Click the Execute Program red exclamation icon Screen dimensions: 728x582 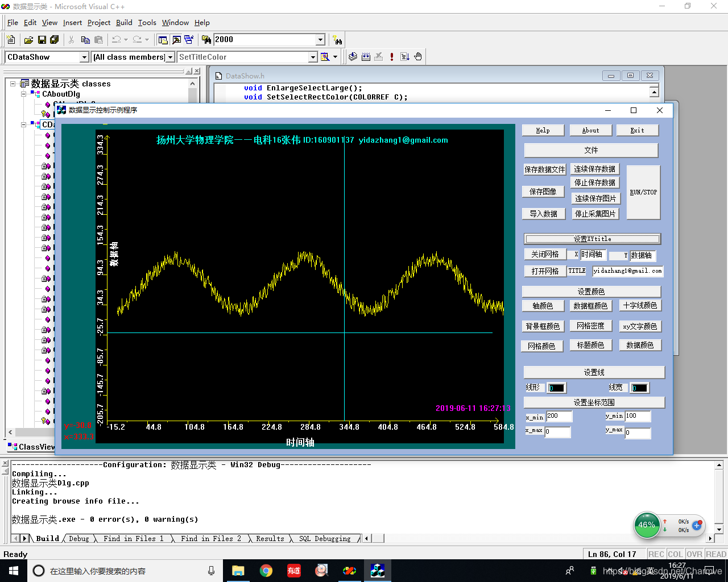[392, 57]
